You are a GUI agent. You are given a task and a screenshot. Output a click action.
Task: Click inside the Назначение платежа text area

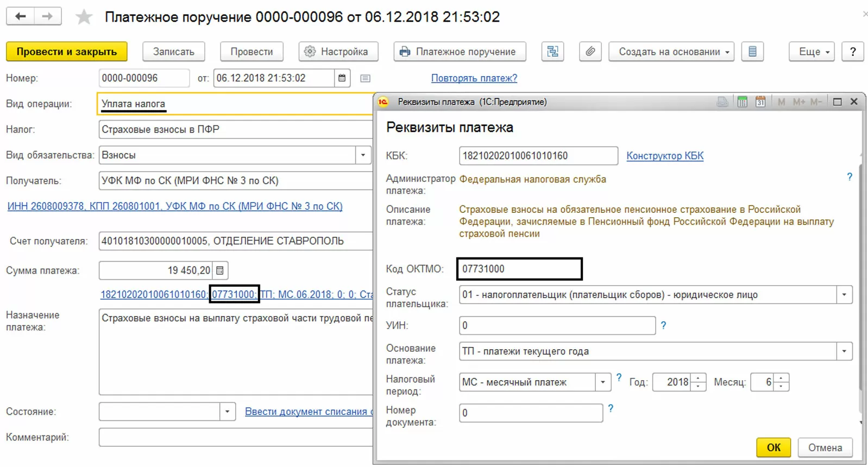pyautogui.click(x=236, y=351)
